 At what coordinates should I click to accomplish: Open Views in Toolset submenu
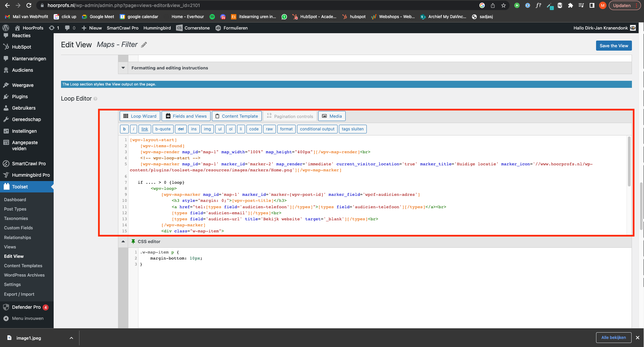pos(10,247)
